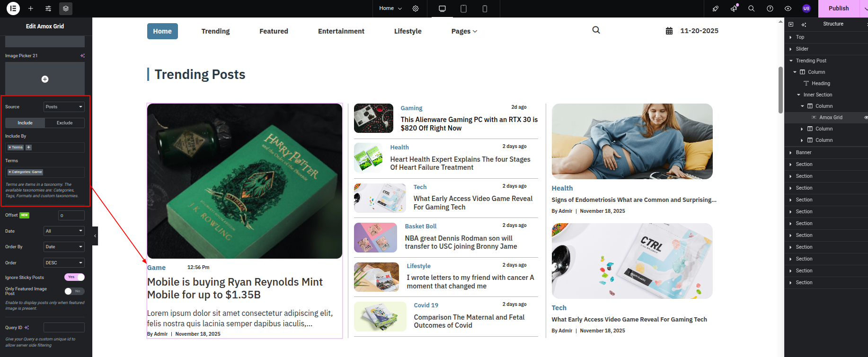Open the Finder search icon
868x357 pixels.
[x=751, y=9]
